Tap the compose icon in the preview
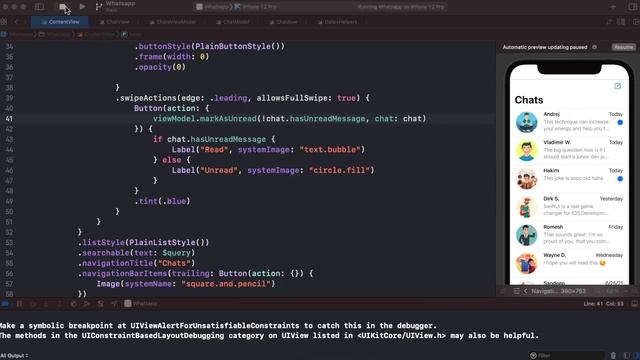This screenshot has width=640, height=360. tap(618, 86)
